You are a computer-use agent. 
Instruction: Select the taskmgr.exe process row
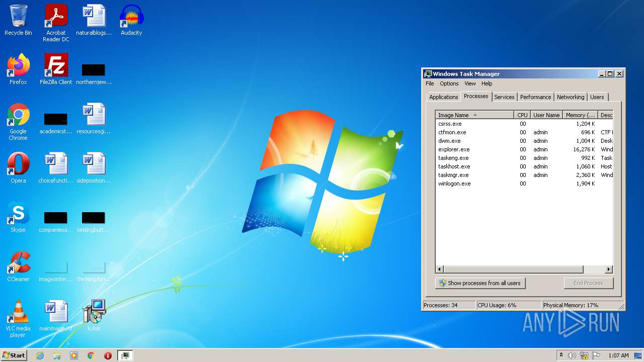click(524, 175)
